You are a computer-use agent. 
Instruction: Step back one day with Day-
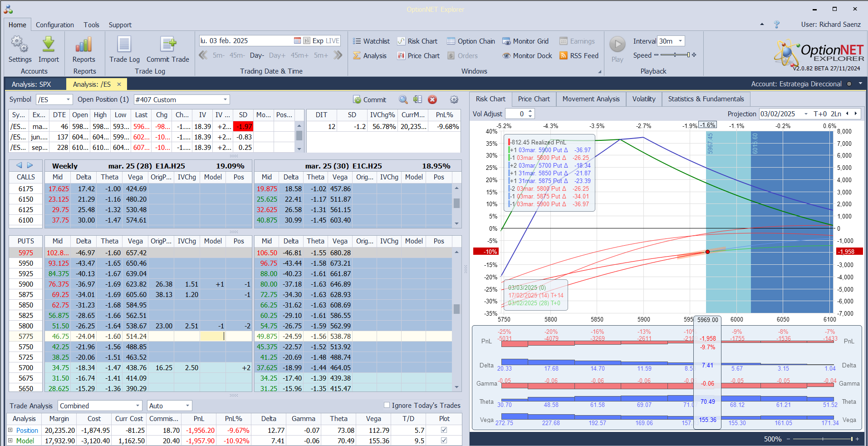click(x=257, y=55)
